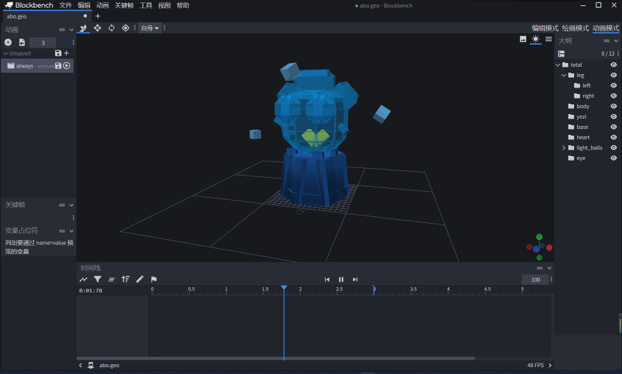Add a new animation to Unsaved group
Viewport: 622px width, 374px height.
[66, 53]
